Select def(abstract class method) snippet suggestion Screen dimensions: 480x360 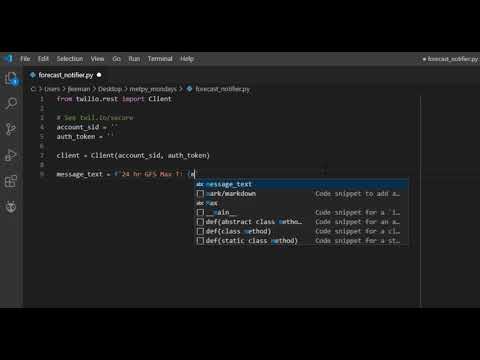coord(301,221)
